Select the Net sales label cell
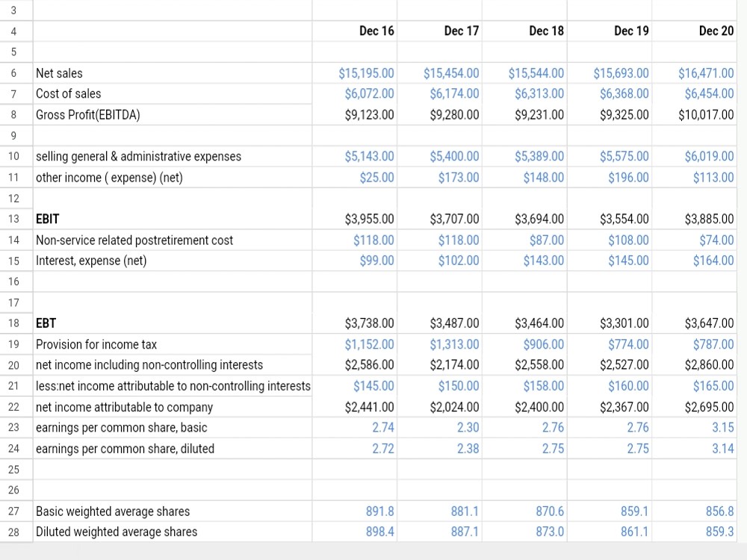The image size is (747, 560). coord(173,73)
